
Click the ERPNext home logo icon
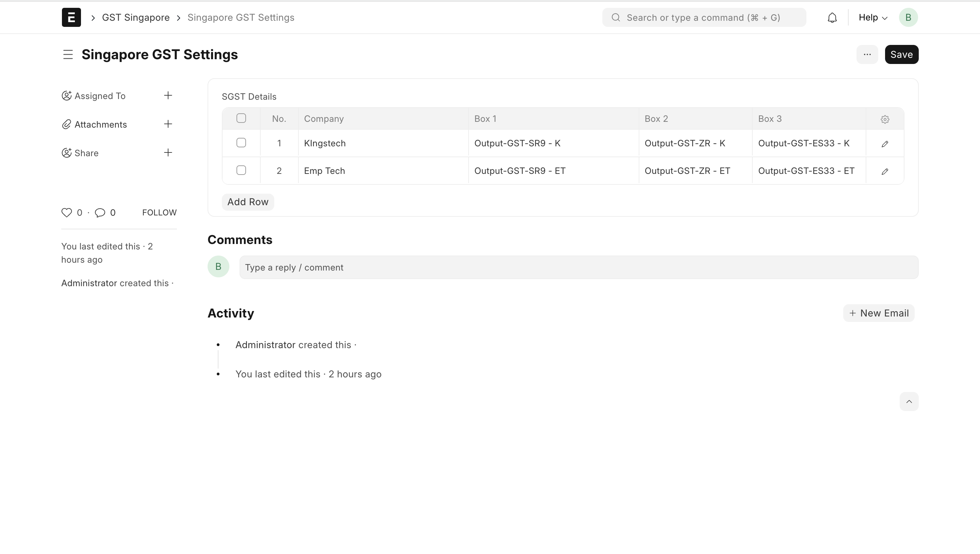(71, 17)
